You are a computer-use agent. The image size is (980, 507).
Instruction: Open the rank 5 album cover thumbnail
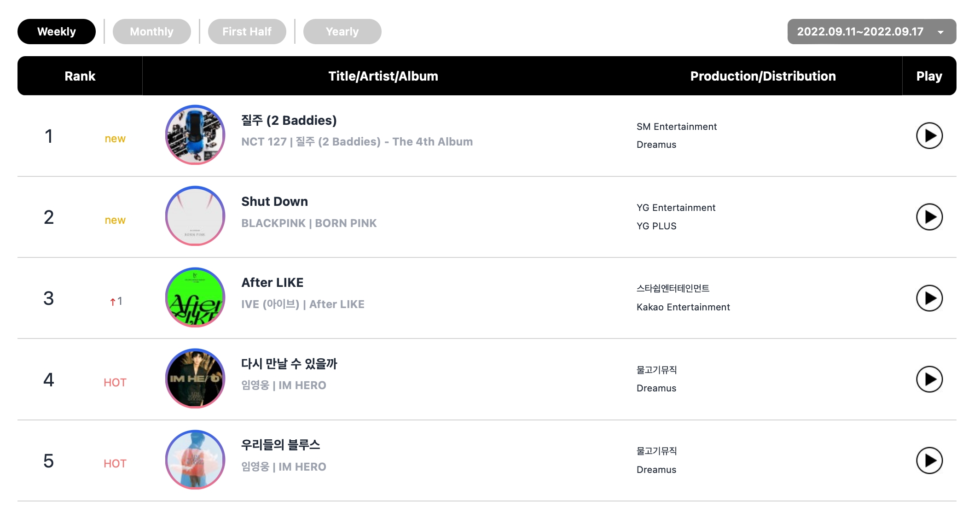tap(195, 460)
